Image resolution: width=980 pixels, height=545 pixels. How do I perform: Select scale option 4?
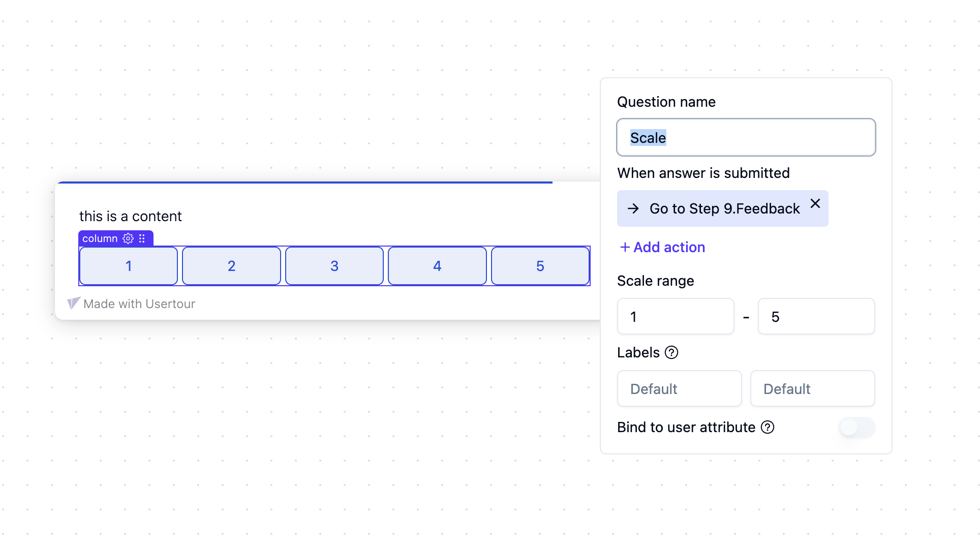click(437, 266)
